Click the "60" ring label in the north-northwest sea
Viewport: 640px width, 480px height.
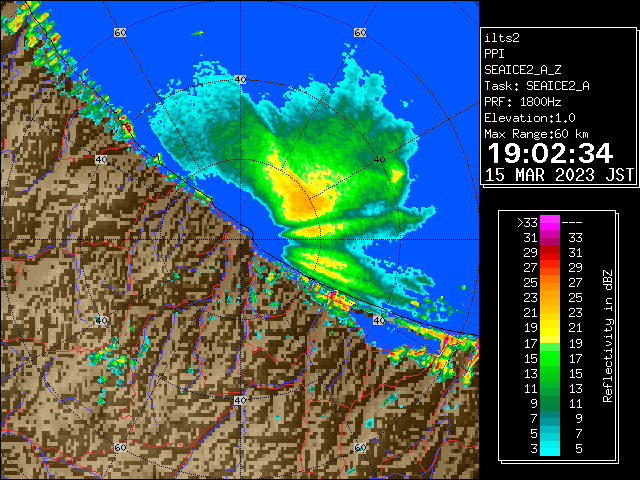120,32
